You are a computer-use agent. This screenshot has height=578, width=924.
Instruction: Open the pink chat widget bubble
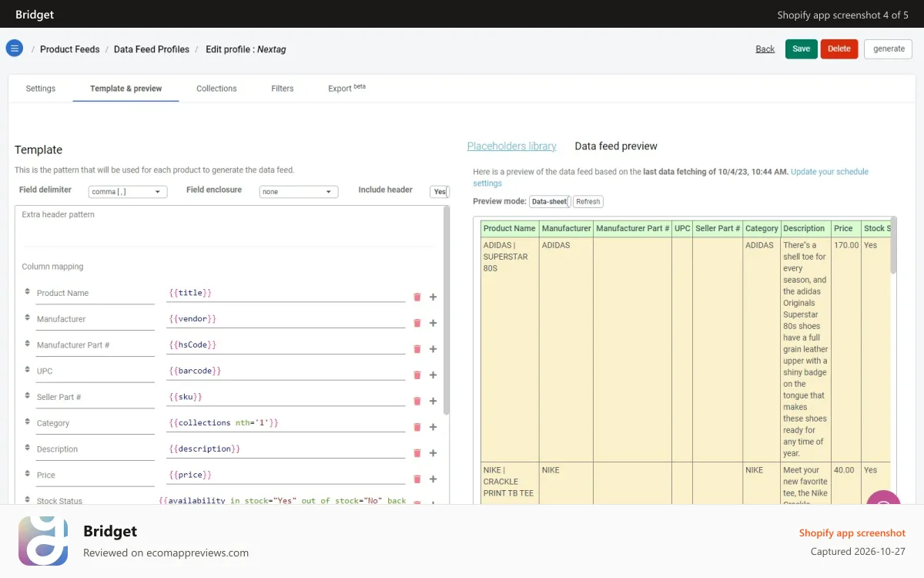(883, 498)
